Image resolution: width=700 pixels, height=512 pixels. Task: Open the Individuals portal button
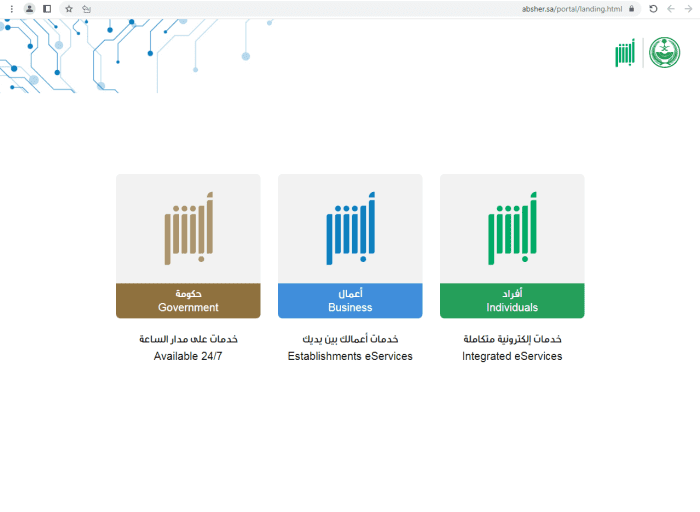512,300
